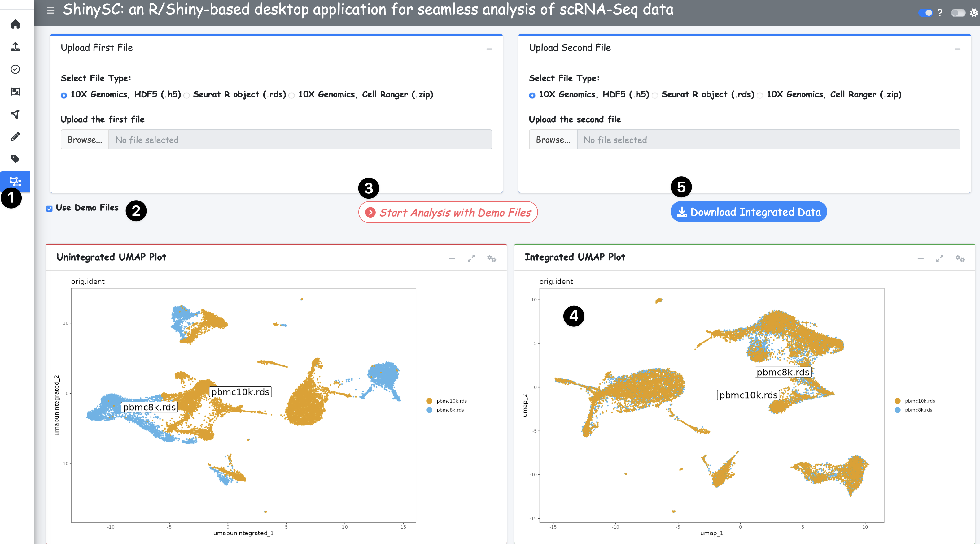The width and height of the screenshot is (980, 544).
Task: Uncheck the Use Demo Files checkbox
Action: click(x=50, y=209)
